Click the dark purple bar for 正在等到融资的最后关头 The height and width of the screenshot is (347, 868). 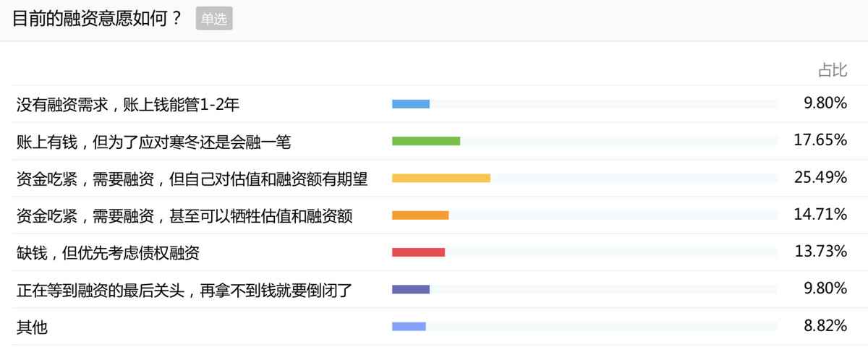pos(411,289)
